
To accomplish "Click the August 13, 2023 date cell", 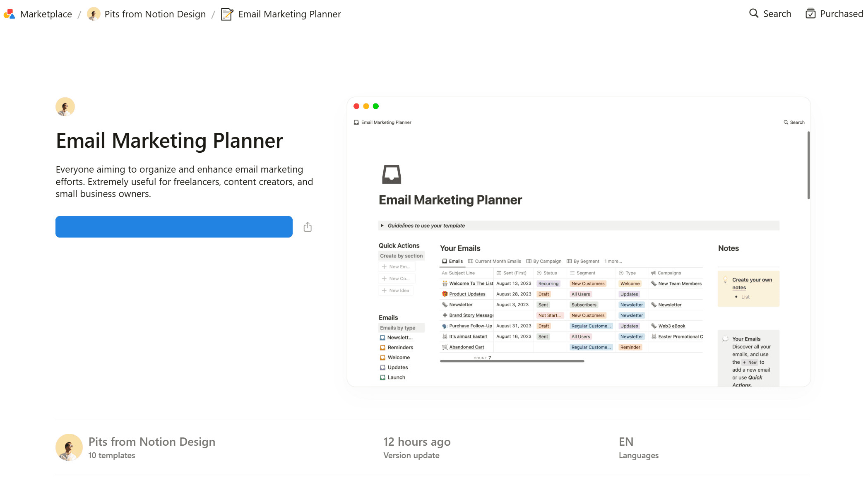I will pyautogui.click(x=514, y=283).
